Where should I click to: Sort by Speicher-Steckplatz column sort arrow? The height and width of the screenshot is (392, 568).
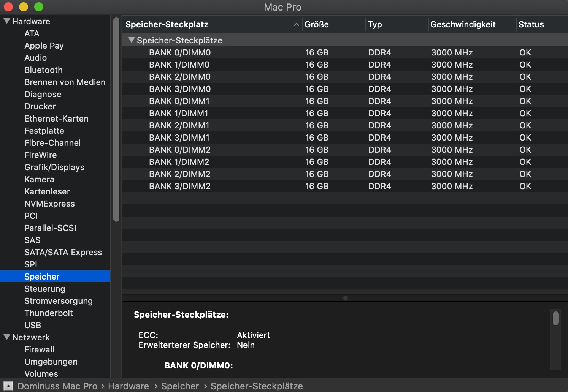(x=296, y=24)
